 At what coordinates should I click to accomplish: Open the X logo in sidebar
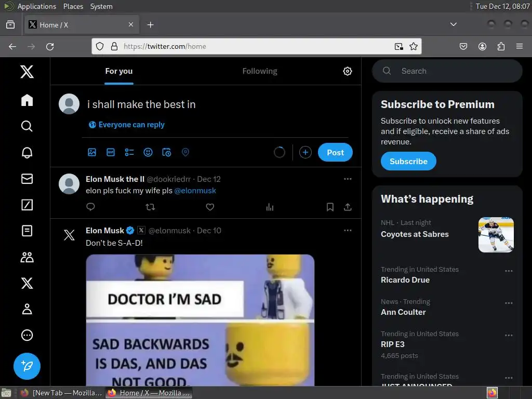[27, 72]
